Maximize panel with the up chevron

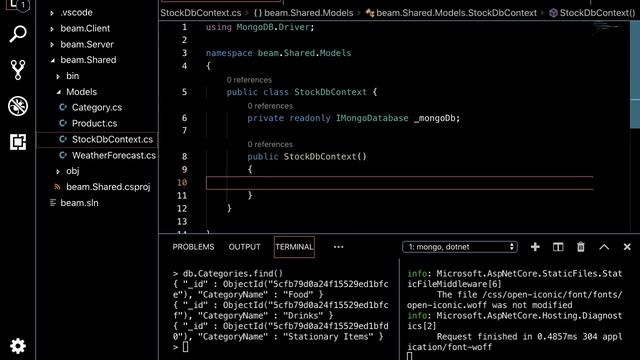click(x=604, y=247)
